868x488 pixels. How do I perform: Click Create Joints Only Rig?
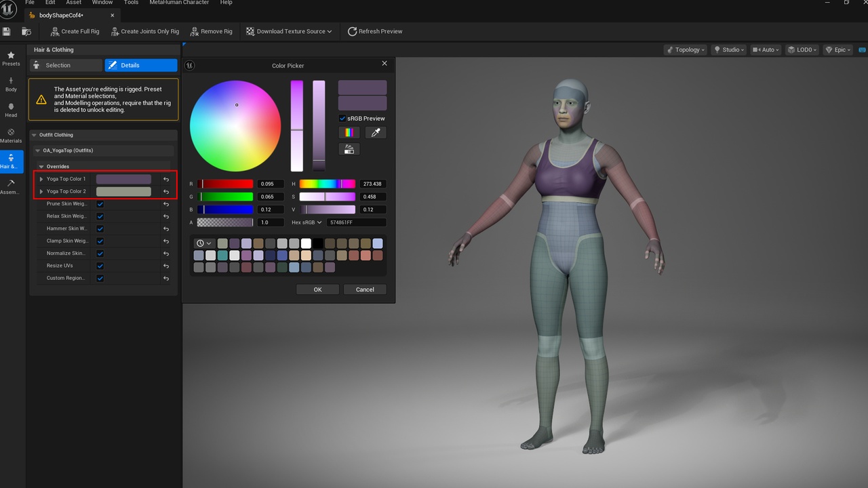pos(144,31)
